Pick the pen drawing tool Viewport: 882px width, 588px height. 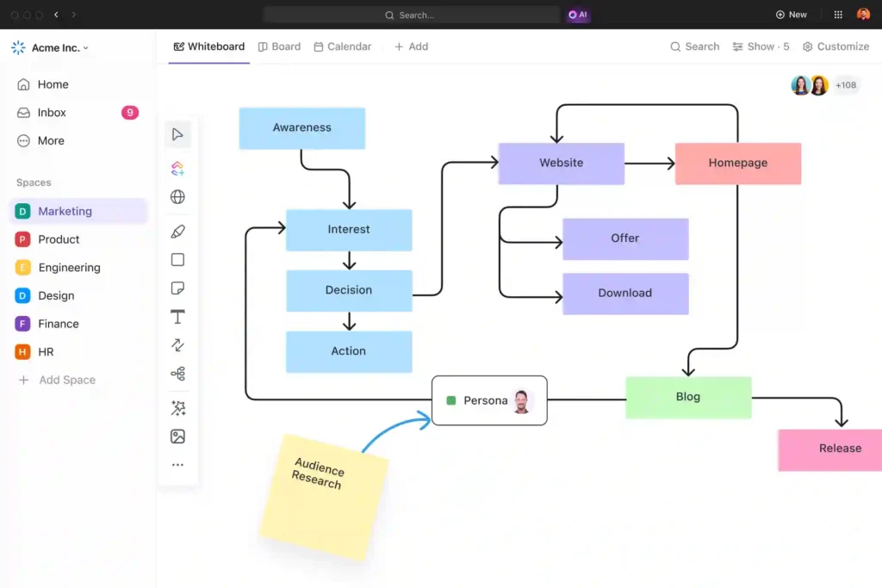(177, 231)
